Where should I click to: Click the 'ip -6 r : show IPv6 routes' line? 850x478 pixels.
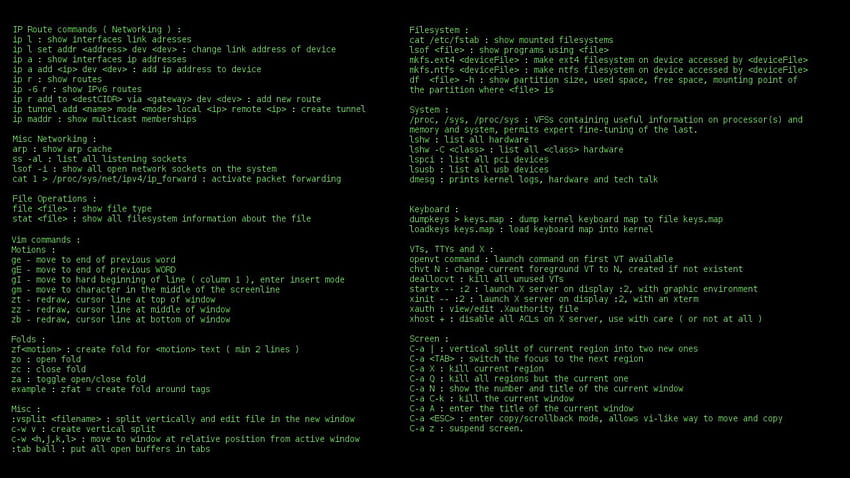pos(77,89)
